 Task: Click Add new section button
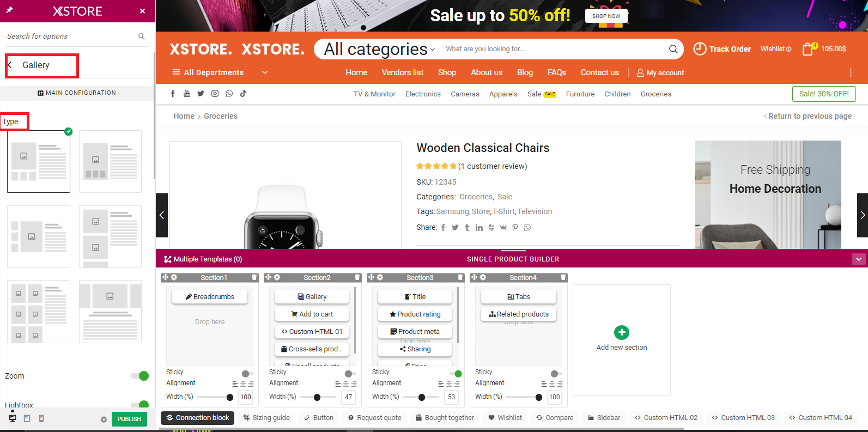[622, 338]
